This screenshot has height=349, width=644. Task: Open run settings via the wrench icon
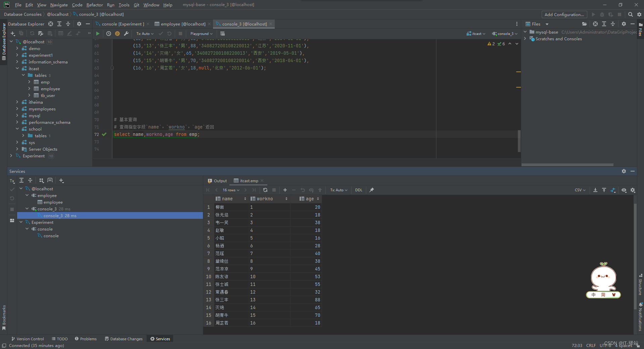pos(126,34)
